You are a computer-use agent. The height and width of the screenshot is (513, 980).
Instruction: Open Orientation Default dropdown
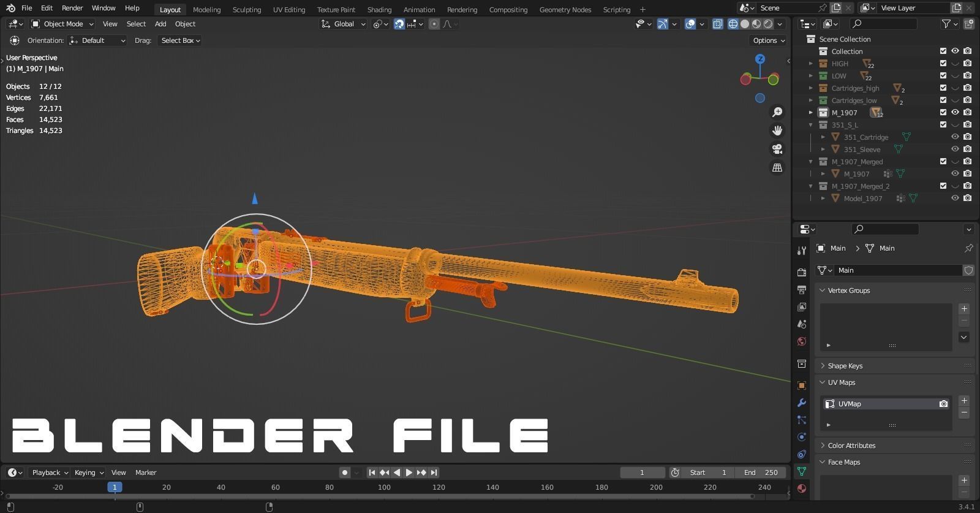coord(97,40)
